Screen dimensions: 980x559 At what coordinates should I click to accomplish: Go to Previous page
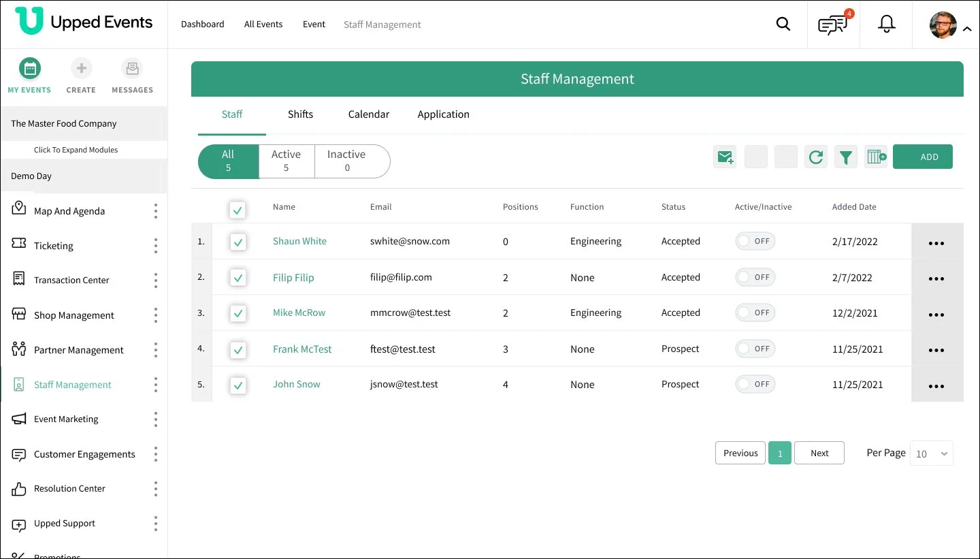(x=740, y=453)
